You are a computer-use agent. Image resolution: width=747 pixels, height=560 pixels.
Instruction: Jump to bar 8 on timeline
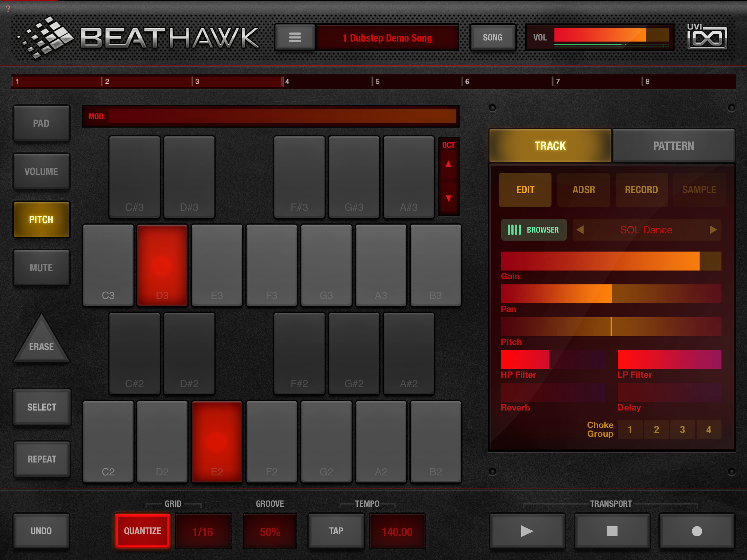(x=647, y=81)
